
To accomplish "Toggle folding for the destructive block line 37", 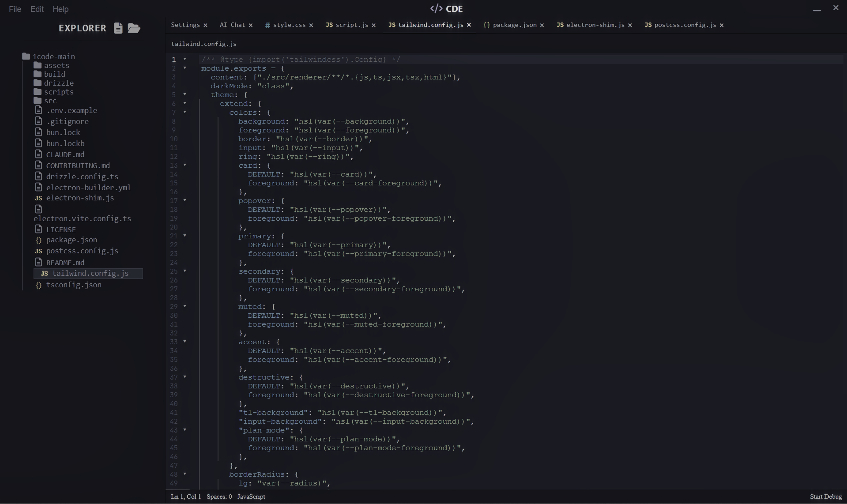I will tap(185, 377).
